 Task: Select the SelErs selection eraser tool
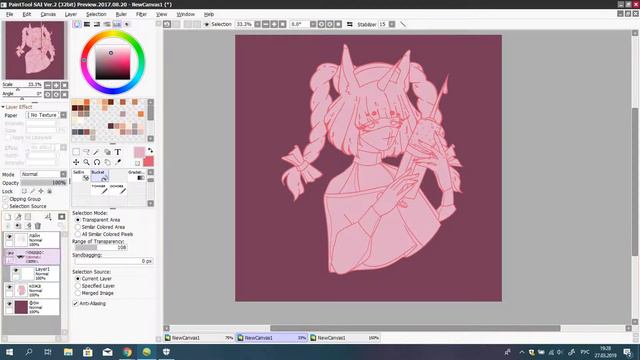tap(81, 176)
